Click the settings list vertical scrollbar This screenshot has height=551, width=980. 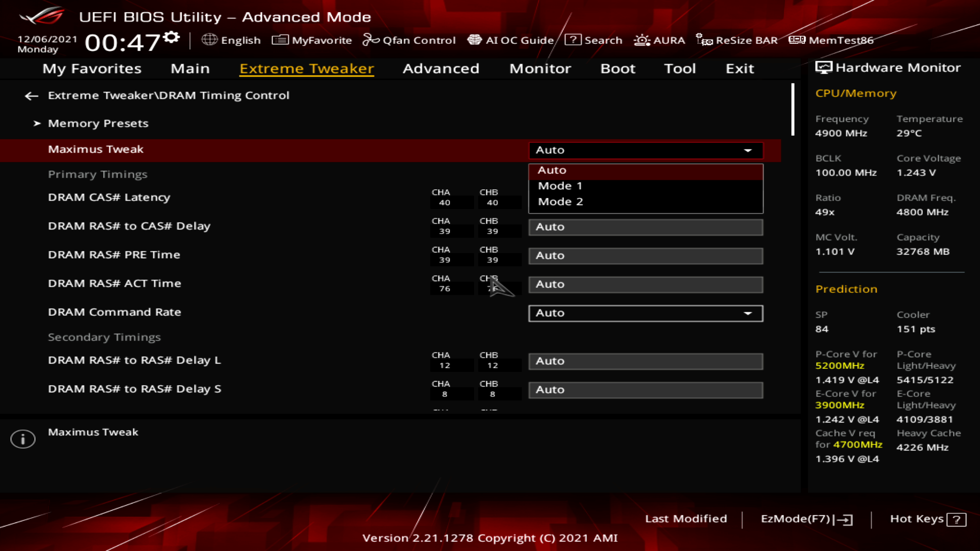coord(793,110)
